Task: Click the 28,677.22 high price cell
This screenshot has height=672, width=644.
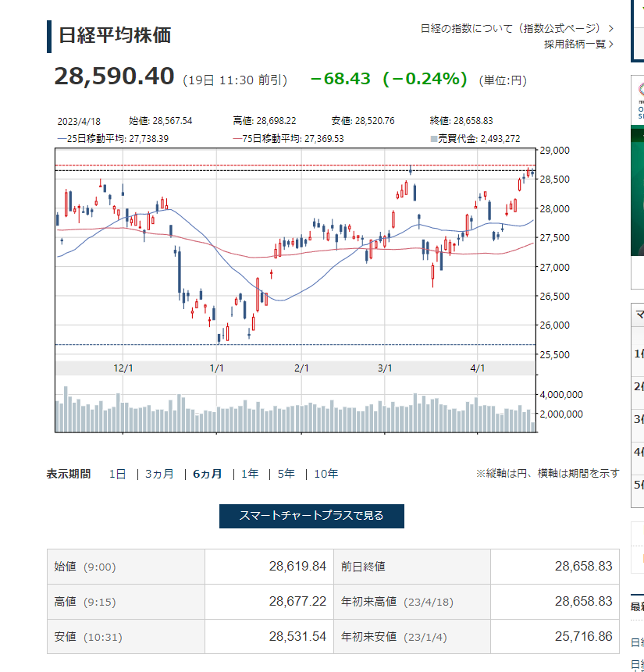Action: (269, 602)
